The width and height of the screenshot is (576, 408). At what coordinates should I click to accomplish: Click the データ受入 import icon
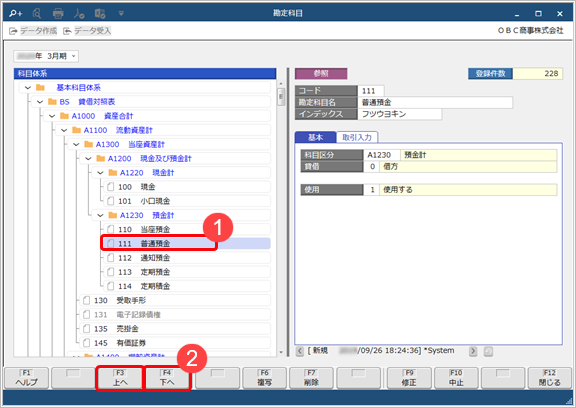coord(67,31)
